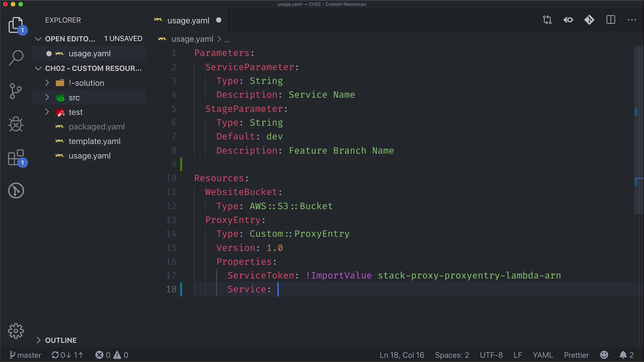The width and height of the screenshot is (644, 362).
Task: Change language mode via YAML indicator
Action: tap(543, 355)
